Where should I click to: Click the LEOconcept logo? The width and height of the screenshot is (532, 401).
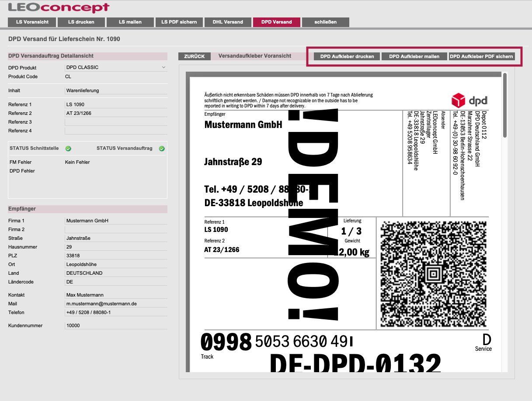coord(59,7)
